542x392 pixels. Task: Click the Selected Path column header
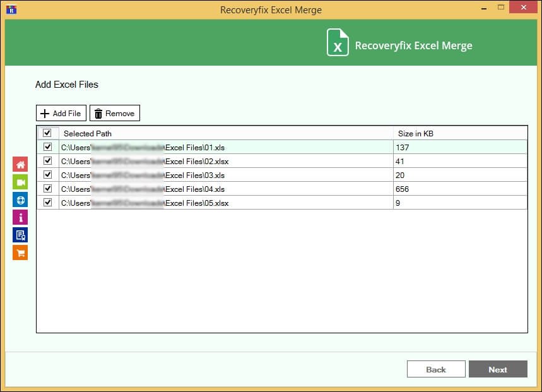pos(226,133)
